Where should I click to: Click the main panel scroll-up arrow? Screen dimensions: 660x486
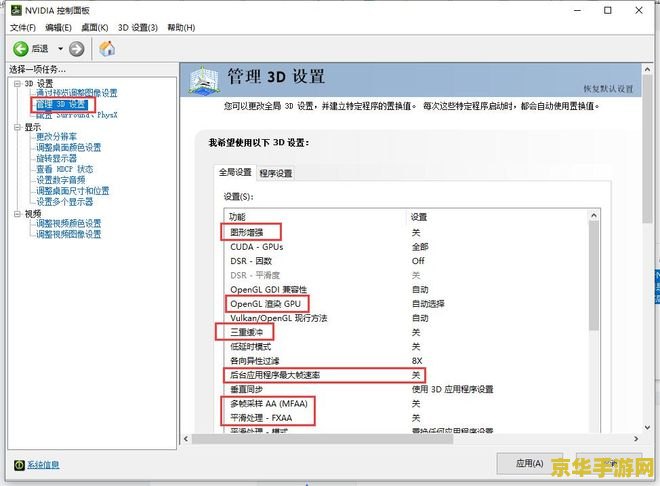point(647,69)
